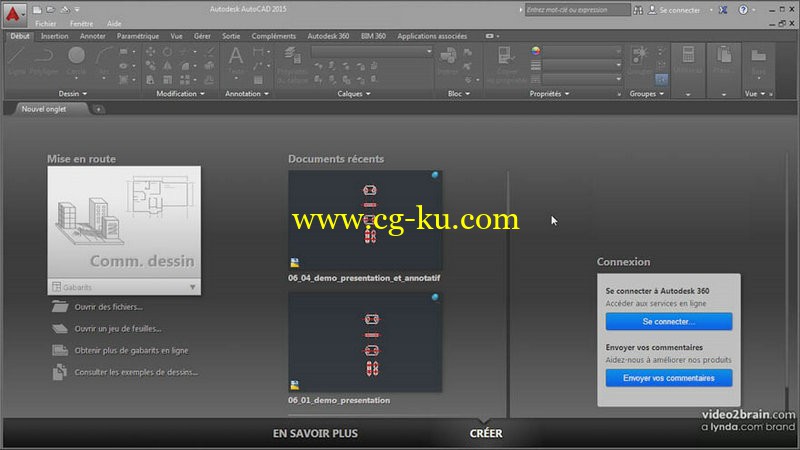Image resolution: width=800 pixels, height=450 pixels.
Task: Click the Open file icon in quick access toolbar
Action: click(51, 10)
